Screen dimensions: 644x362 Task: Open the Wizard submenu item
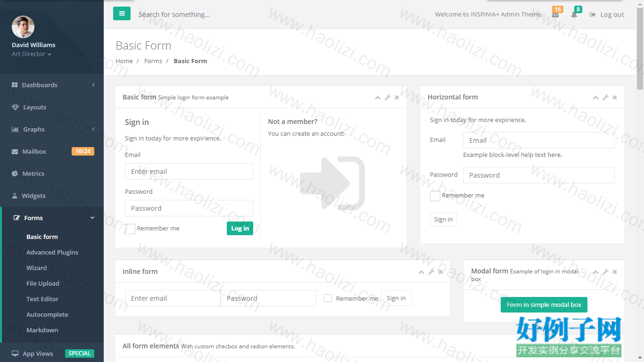coord(36,268)
